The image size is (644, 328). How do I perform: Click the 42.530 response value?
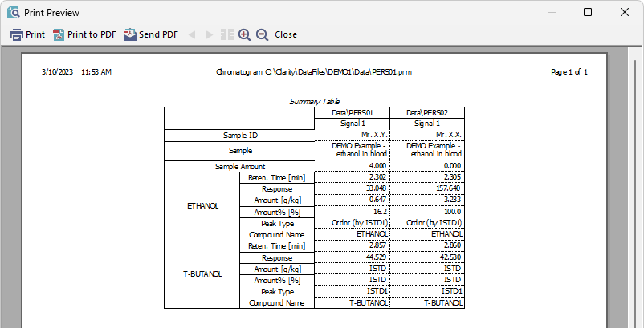(451, 257)
